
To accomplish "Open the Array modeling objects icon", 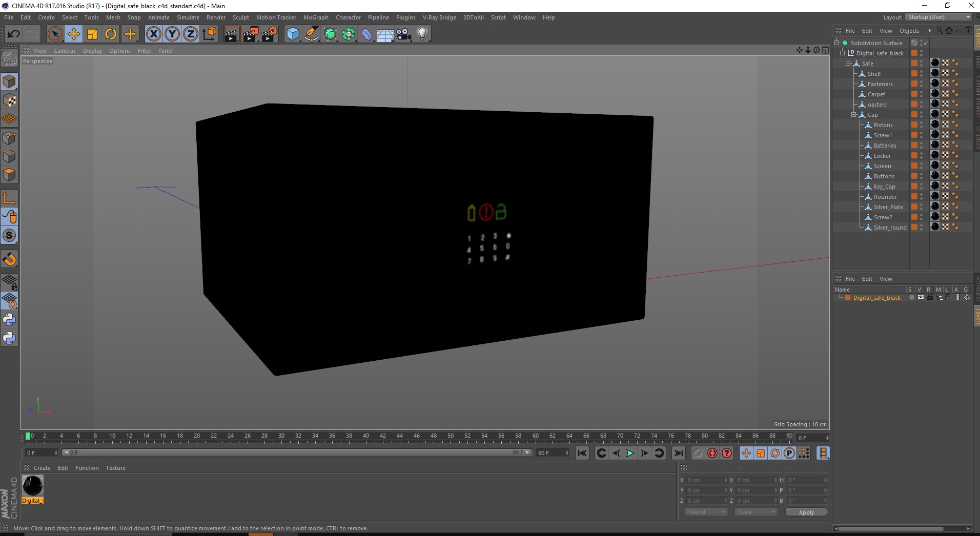I will (x=349, y=34).
